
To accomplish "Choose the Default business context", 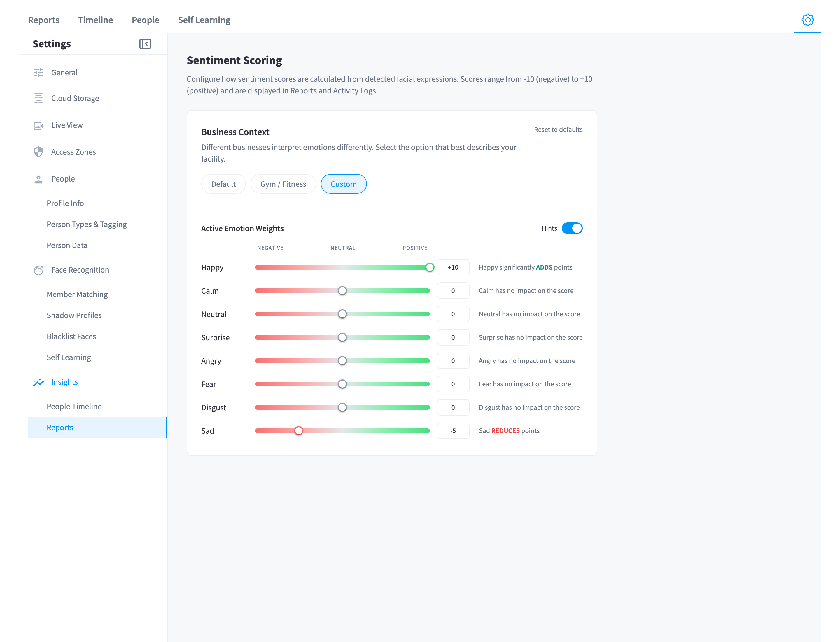I will point(223,184).
